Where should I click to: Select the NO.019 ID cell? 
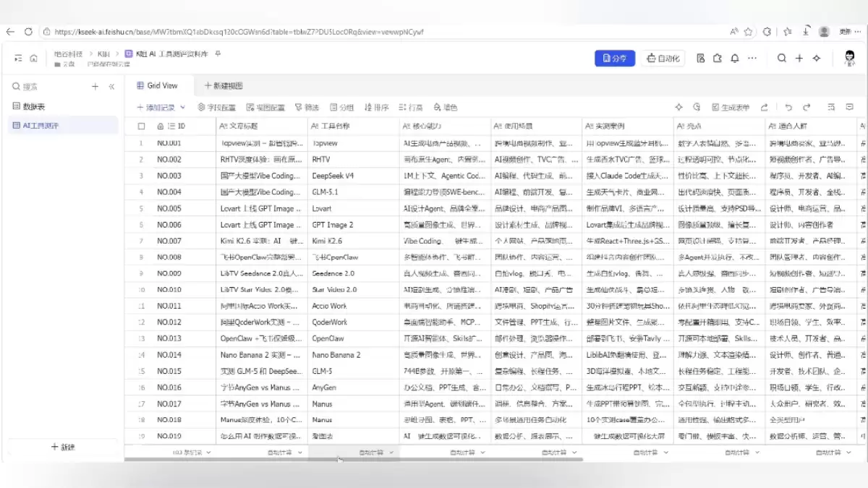[x=184, y=436]
